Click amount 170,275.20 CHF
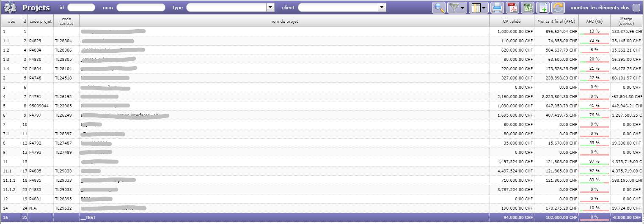 (561, 208)
